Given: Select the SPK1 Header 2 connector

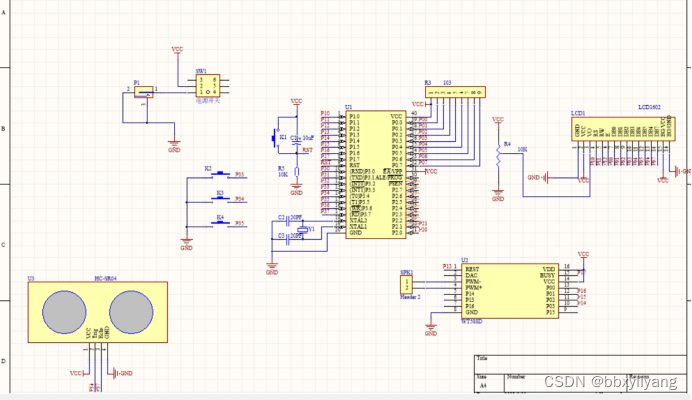Looking at the screenshot, I should click(x=406, y=285).
